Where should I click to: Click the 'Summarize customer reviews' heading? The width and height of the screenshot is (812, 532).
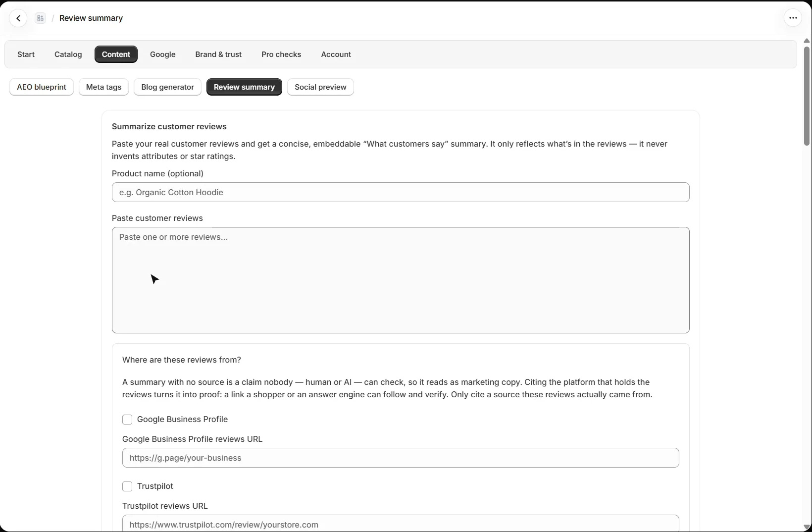(x=169, y=127)
